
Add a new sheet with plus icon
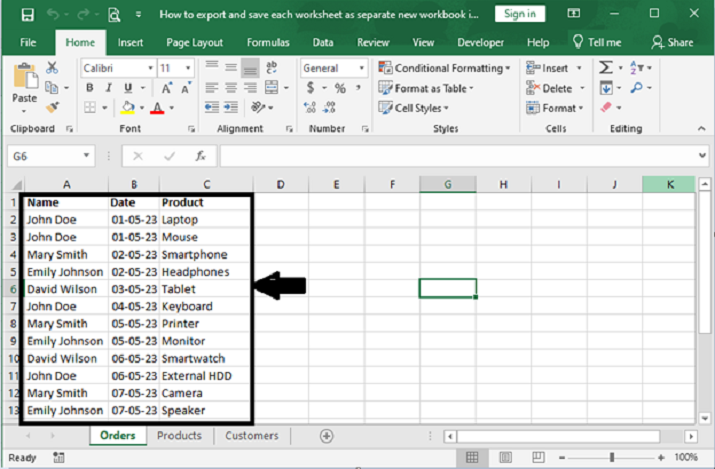(x=326, y=436)
